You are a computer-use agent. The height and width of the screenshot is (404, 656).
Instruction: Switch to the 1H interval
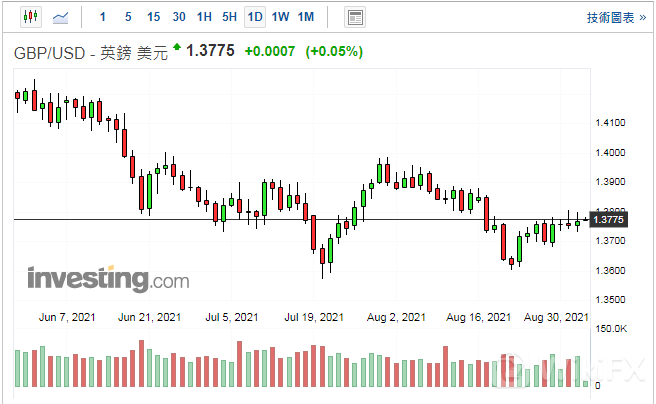(x=204, y=17)
